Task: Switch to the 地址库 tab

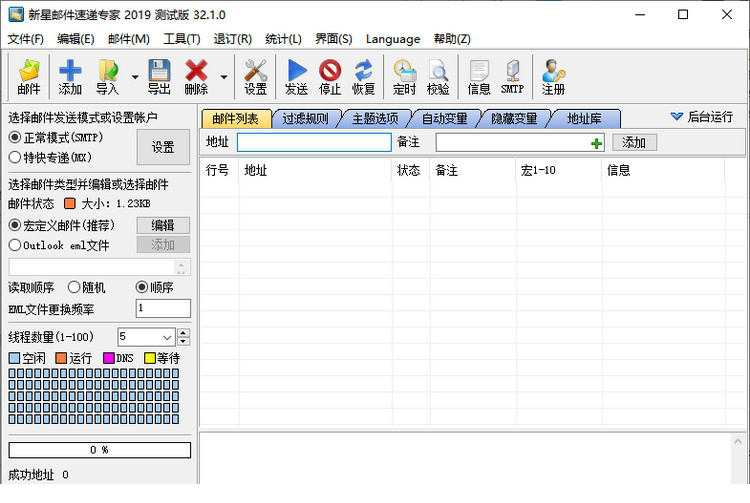Action: point(585,119)
